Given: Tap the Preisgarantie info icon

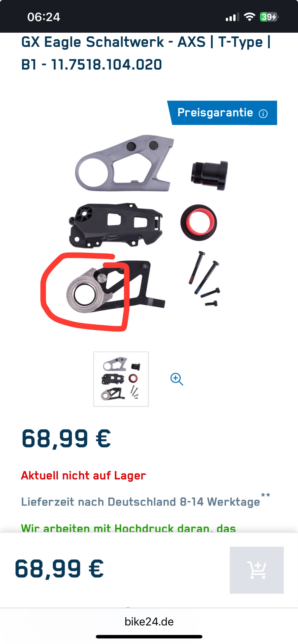Looking at the screenshot, I should click(x=263, y=114).
